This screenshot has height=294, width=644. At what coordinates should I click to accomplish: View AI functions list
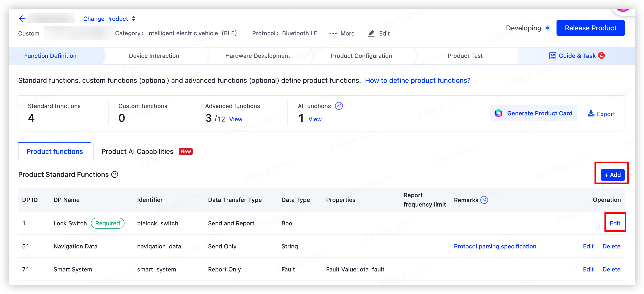point(315,119)
